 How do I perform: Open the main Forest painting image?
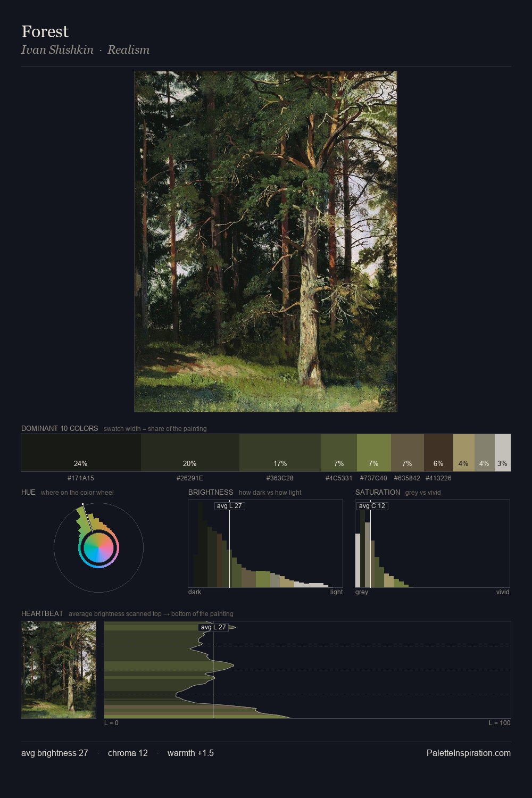pyautogui.click(x=265, y=242)
